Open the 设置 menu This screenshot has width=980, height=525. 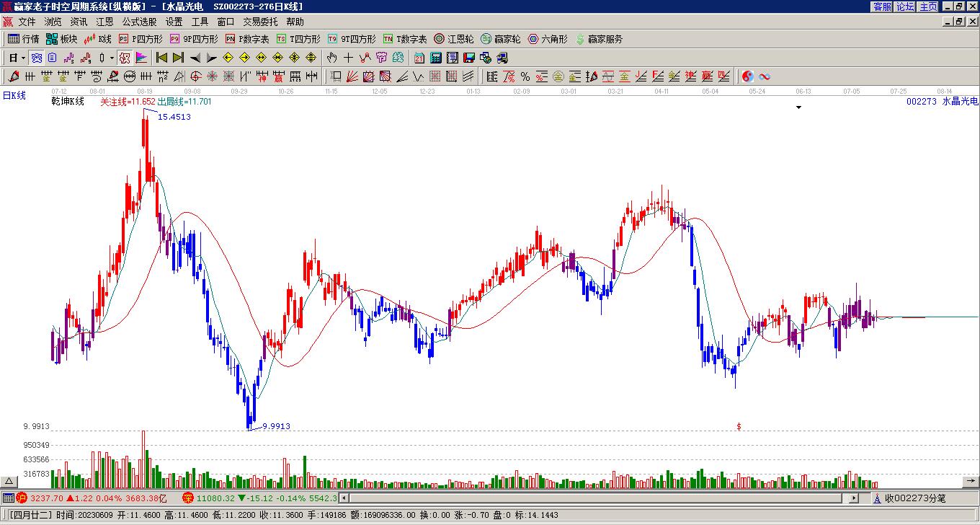tap(174, 22)
